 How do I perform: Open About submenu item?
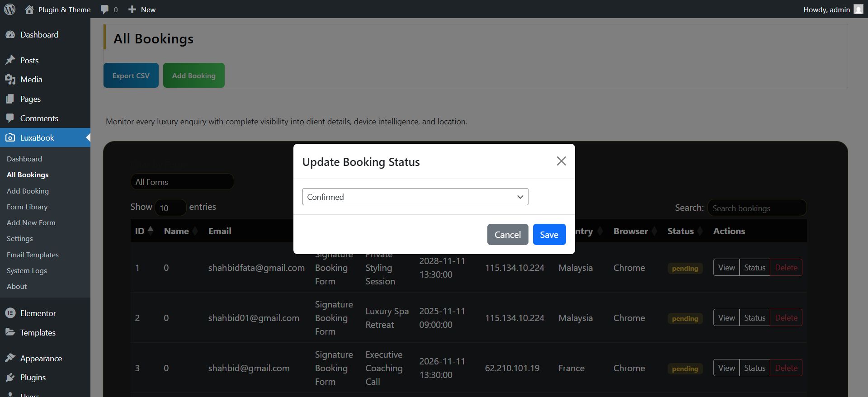(17, 287)
